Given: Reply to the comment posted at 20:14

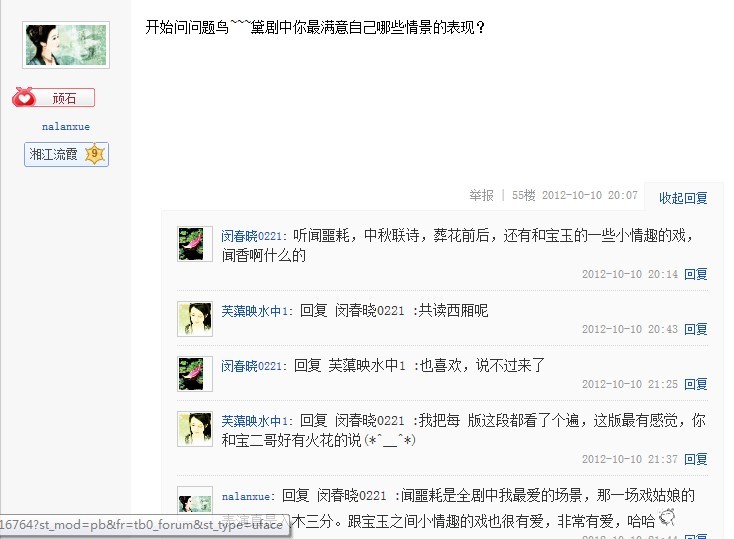Looking at the screenshot, I should click(x=696, y=274).
